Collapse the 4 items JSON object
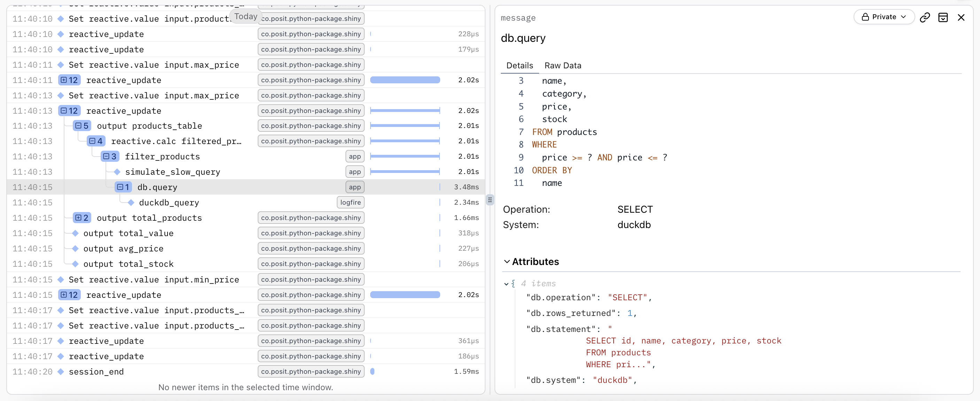The height and width of the screenshot is (401, 980). coord(506,284)
